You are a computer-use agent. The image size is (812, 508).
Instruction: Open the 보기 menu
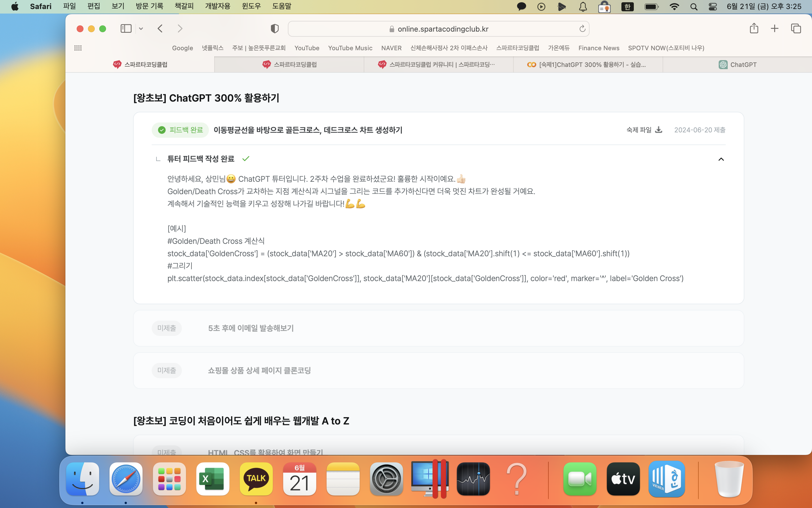(118, 6)
